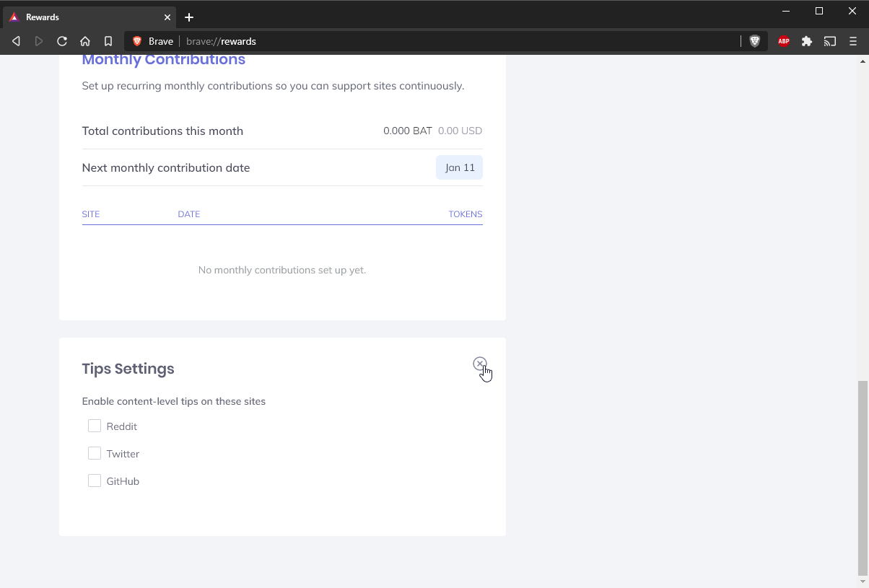The image size is (869, 588).
Task: Enable content-level tips for Twitter
Action: click(x=95, y=454)
